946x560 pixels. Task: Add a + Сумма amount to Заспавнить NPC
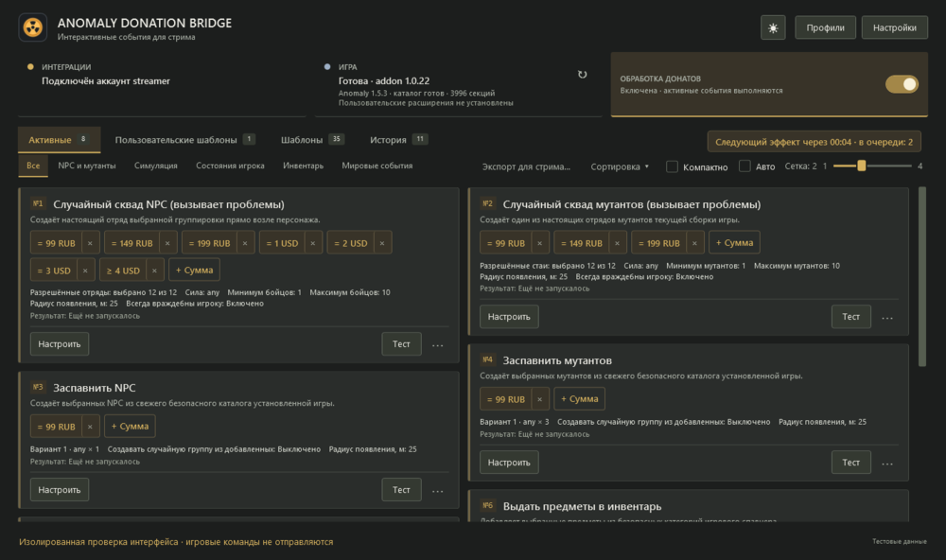coord(130,426)
